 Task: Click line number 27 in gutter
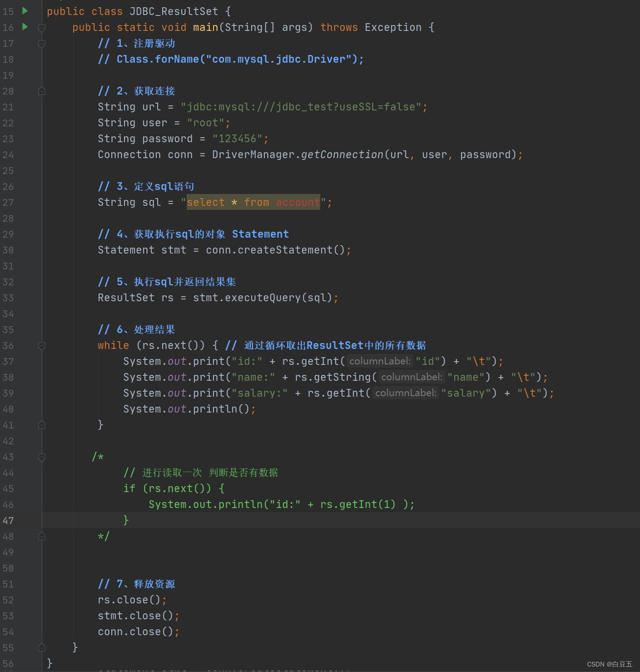tap(8, 203)
